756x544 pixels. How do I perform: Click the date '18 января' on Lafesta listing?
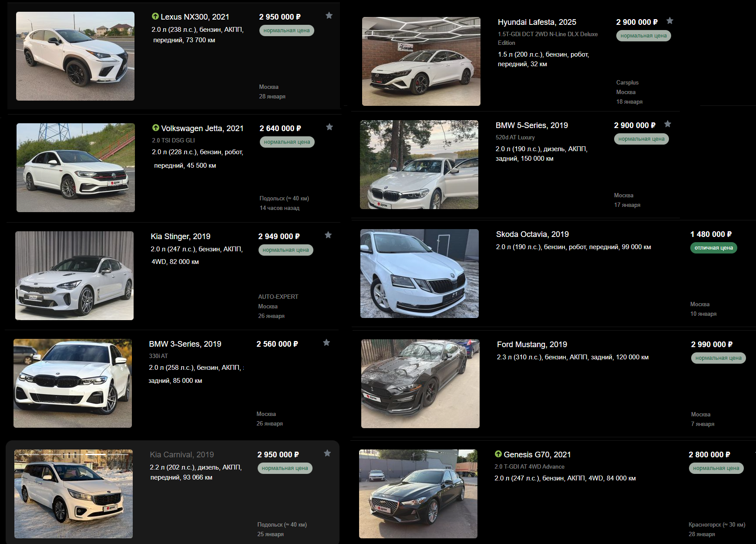629,102
